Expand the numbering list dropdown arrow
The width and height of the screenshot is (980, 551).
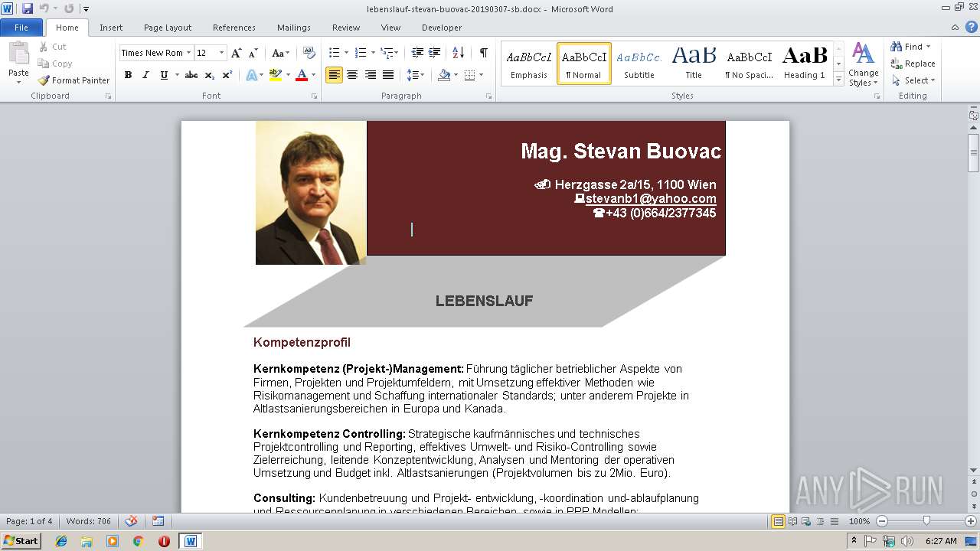click(373, 53)
